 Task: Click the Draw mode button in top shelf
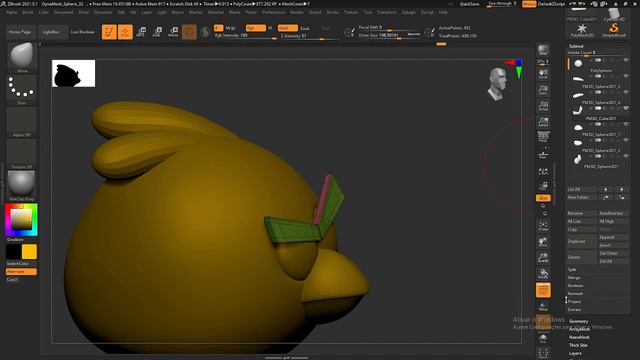click(x=125, y=32)
